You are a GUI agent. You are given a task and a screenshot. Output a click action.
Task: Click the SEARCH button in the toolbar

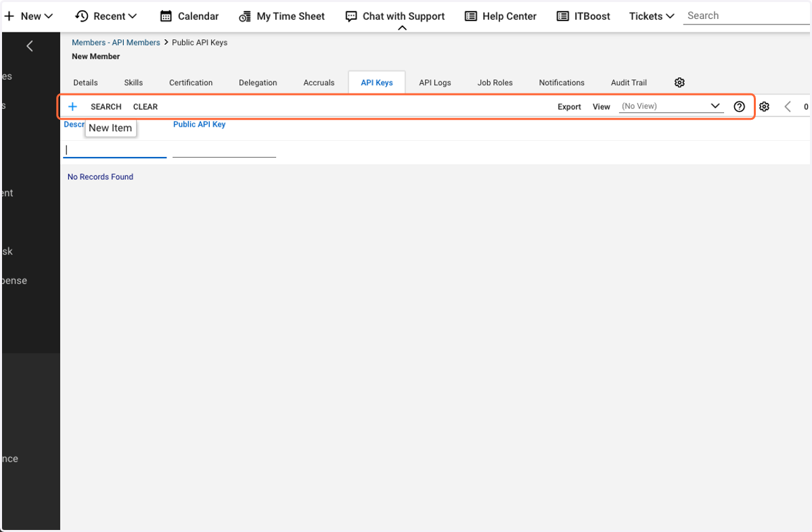(x=106, y=107)
